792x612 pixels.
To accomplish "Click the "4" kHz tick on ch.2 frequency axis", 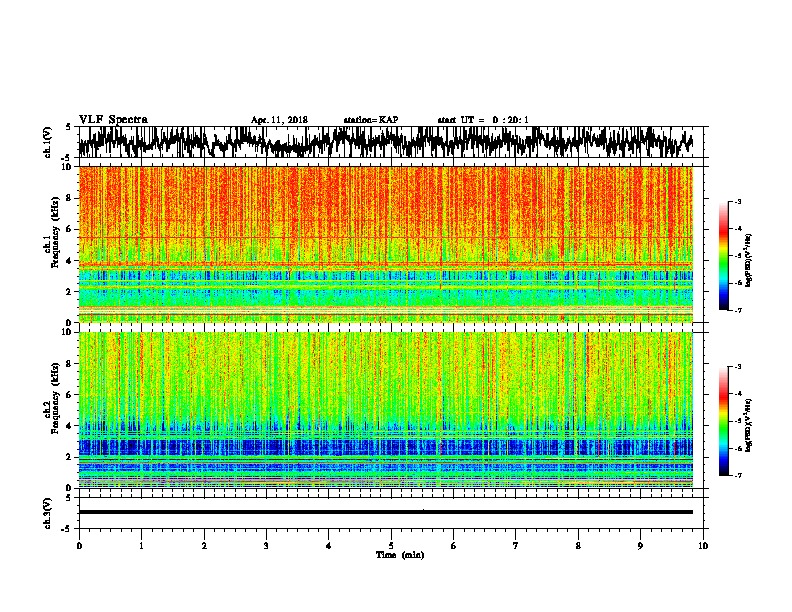I will click(x=70, y=426).
